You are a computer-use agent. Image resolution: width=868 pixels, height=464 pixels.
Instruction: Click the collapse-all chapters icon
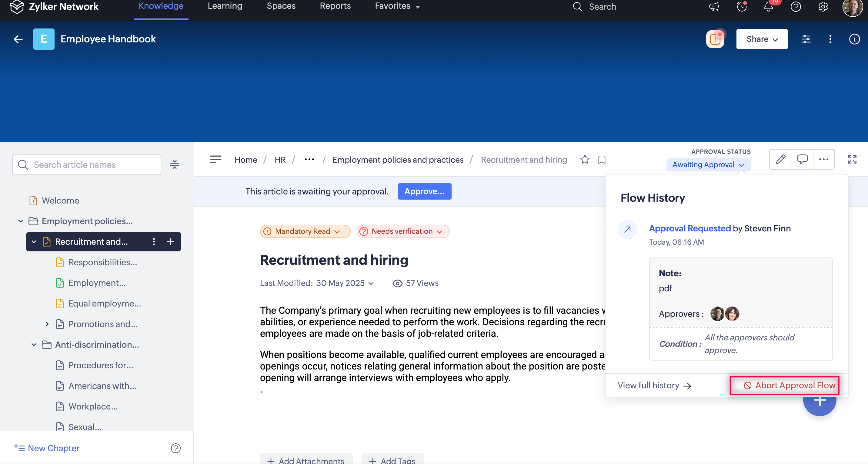(174, 165)
